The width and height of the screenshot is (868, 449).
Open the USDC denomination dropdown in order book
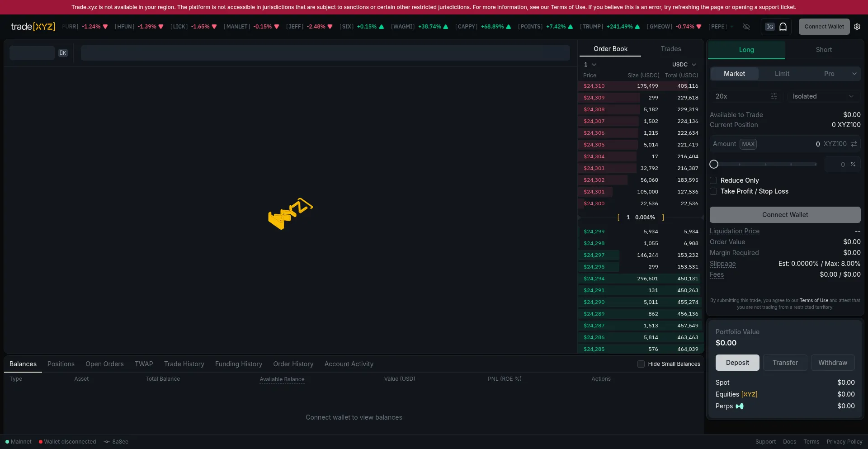click(684, 65)
